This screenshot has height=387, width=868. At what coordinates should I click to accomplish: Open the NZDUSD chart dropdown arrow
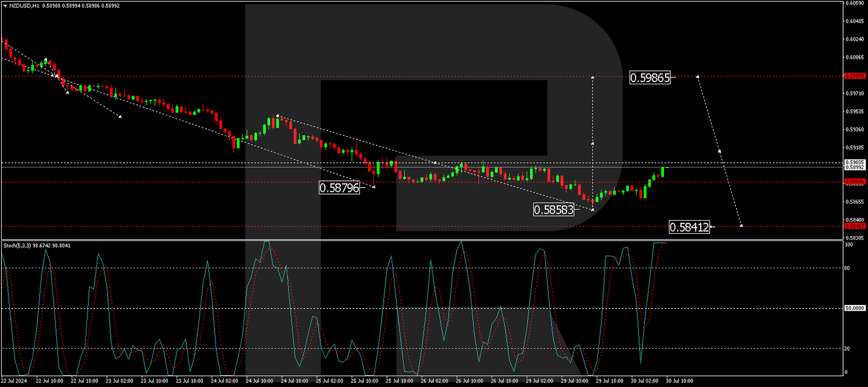coord(5,5)
